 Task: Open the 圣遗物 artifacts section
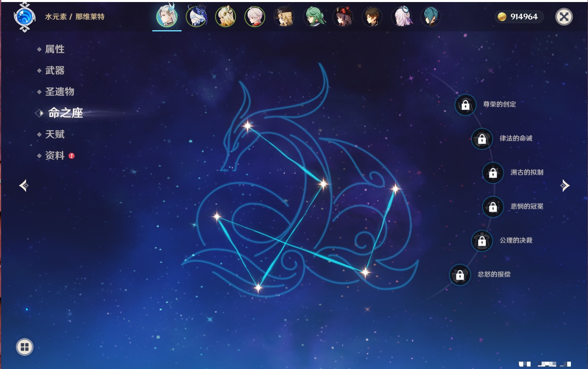click(59, 92)
